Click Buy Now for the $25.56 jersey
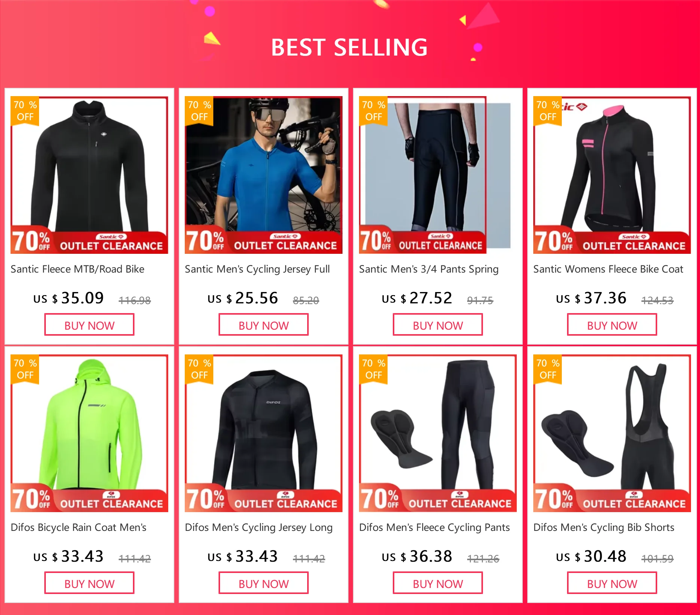700x615 pixels. (264, 325)
